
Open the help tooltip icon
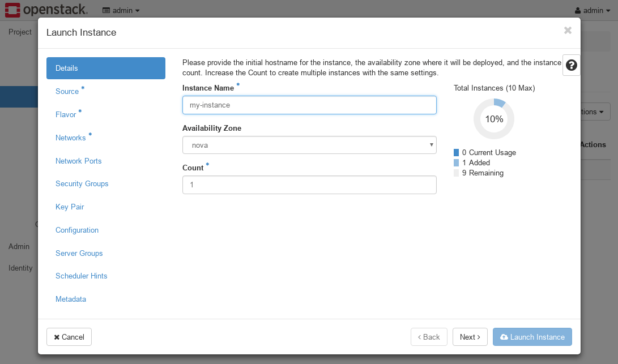coord(571,65)
